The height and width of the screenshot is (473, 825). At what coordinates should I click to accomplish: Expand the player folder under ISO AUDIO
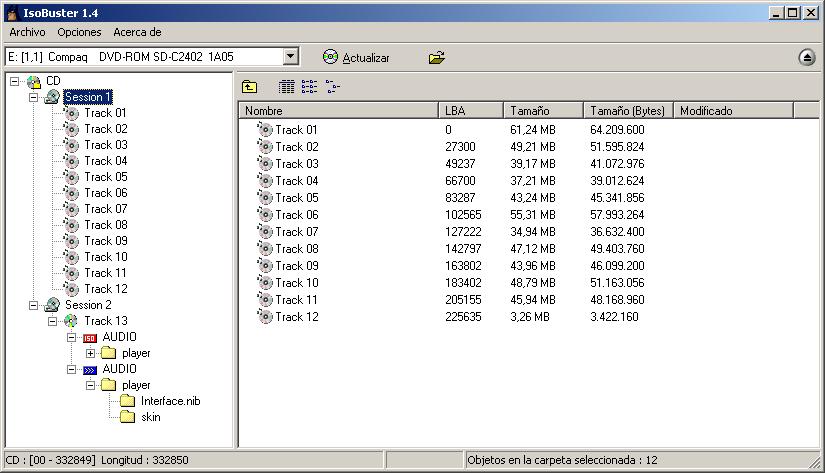click(90, 353)
